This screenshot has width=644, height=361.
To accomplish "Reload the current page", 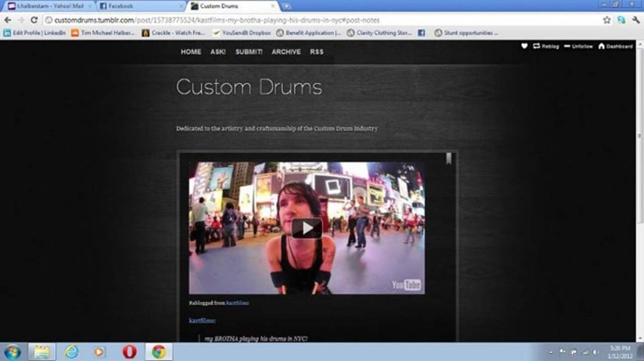I will click(34, 20).
